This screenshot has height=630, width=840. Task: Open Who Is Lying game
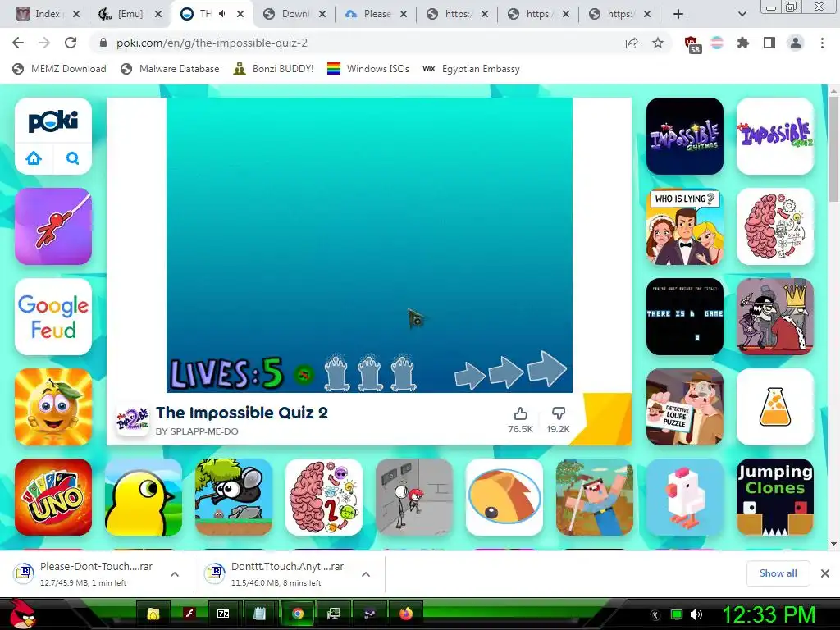point(685,226)
